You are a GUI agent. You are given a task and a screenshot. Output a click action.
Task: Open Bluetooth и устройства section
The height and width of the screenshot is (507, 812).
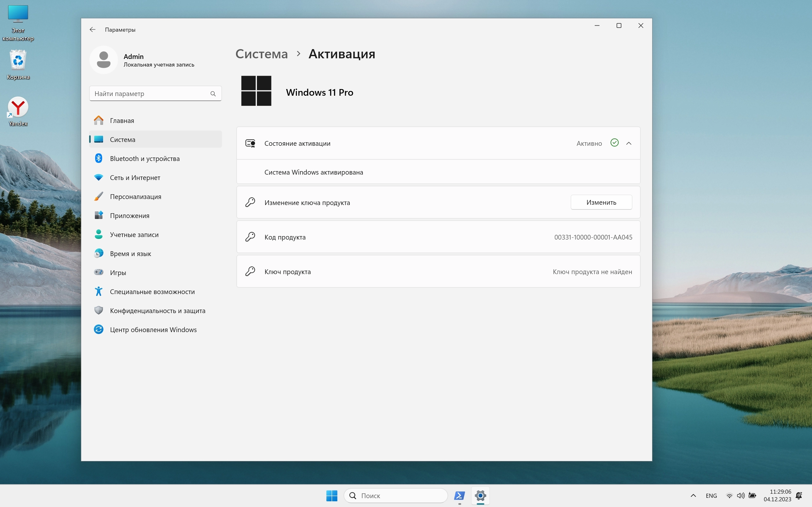[x=145, y=159]
